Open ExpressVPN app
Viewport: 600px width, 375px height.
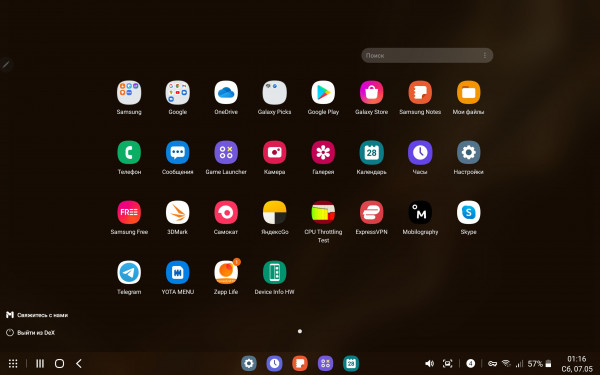point(372,212)
